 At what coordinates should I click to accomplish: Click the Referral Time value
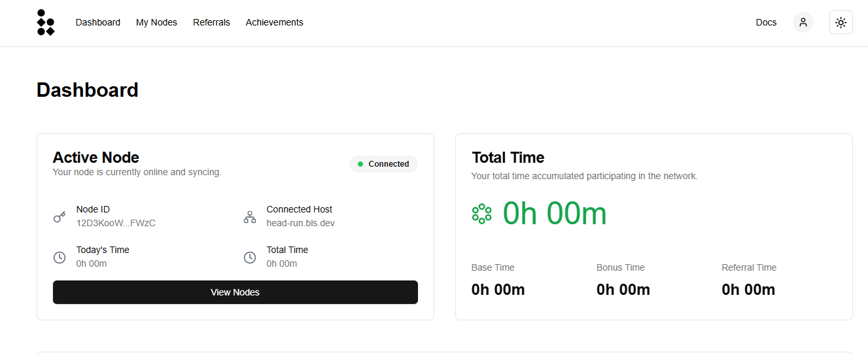748,290
